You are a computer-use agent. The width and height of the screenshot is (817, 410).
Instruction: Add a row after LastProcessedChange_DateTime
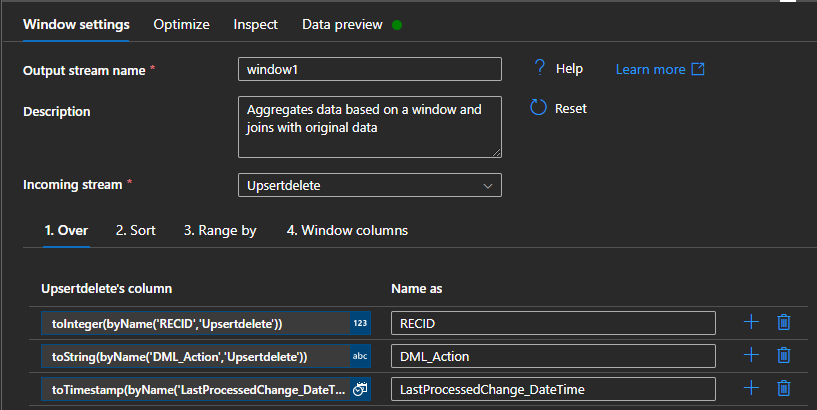point(751,388)
